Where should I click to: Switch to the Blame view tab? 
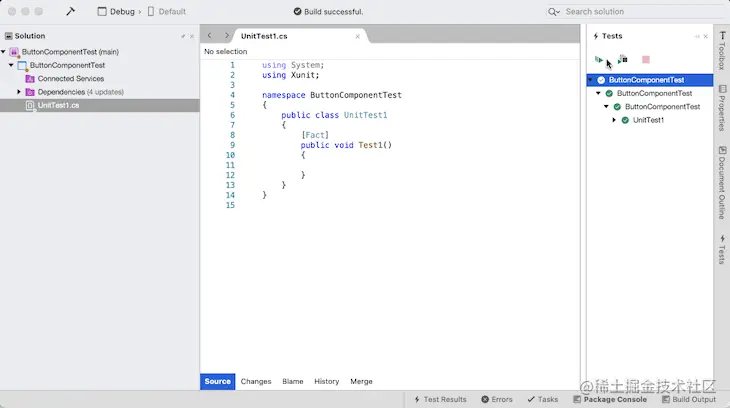click(293, 381)
